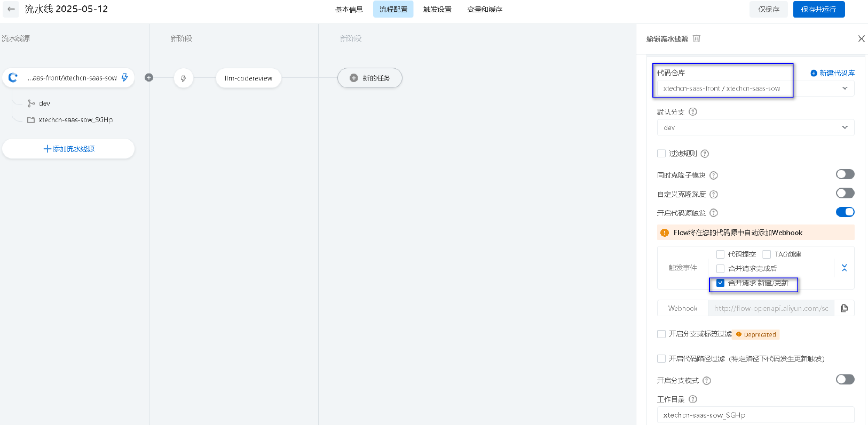Click the help icon next to 工作目录
The width and height of the screenshot is (868, 425).
pos(693,399)
